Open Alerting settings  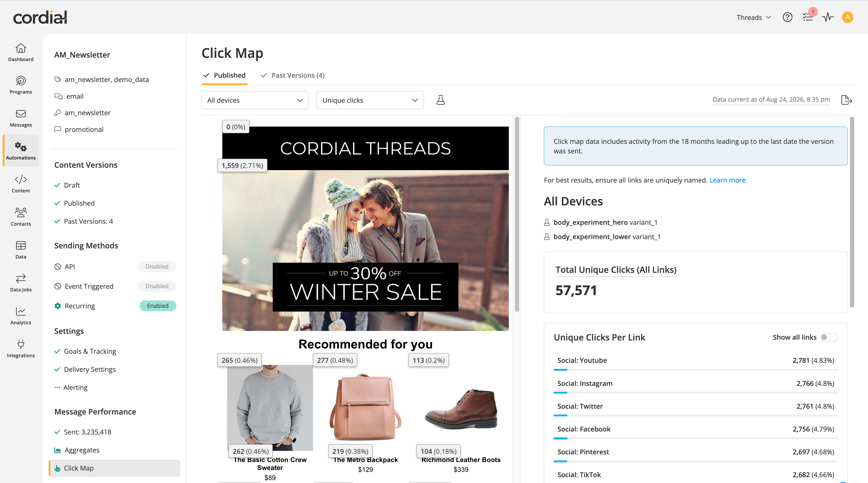[x=75, y=388]
